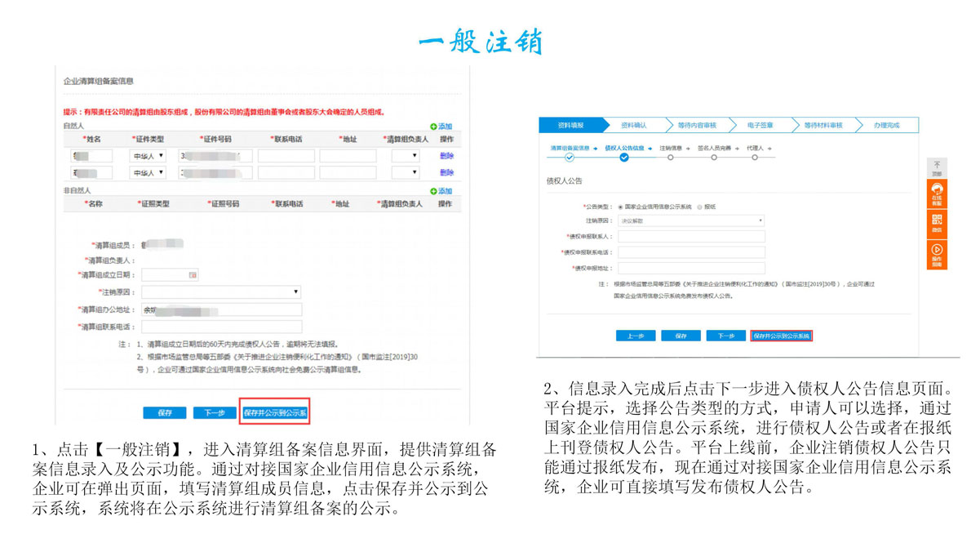The image size is (980, 552).
Task: Click 删除 link in the first person row
Action: tap(446, 155)
